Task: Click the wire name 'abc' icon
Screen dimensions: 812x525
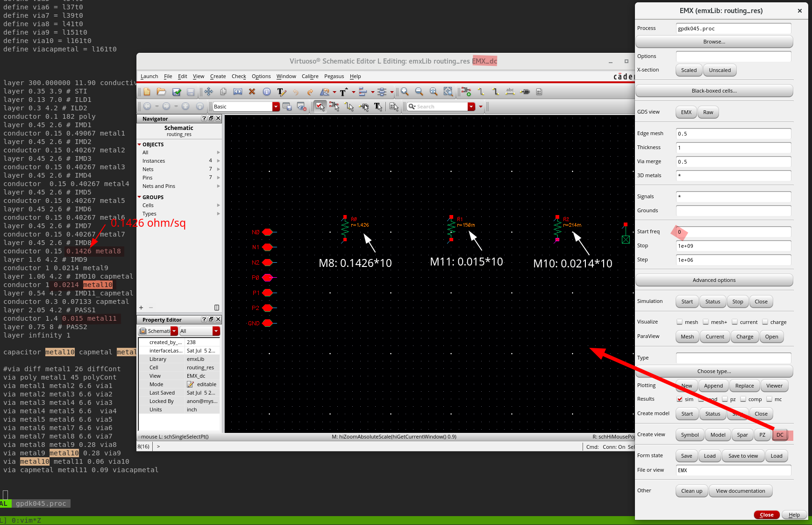Action: pyautogui.click(x=510, y=92)
